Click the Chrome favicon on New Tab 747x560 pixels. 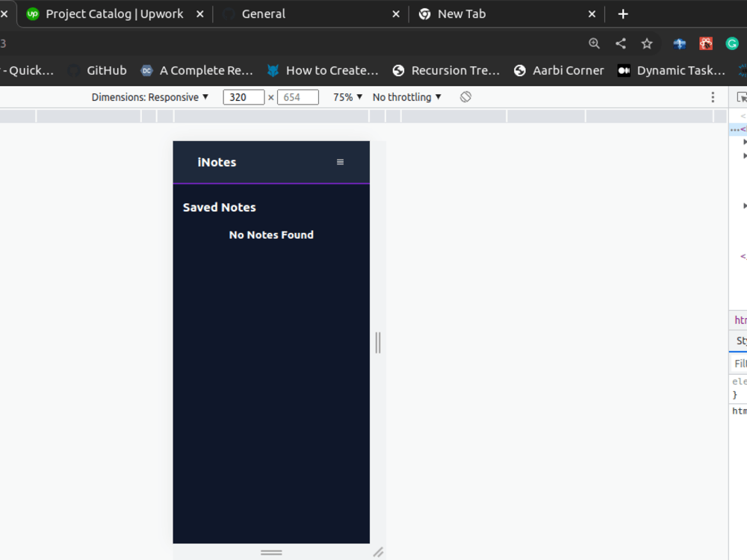pyautogui.click(x=424, y=14)
